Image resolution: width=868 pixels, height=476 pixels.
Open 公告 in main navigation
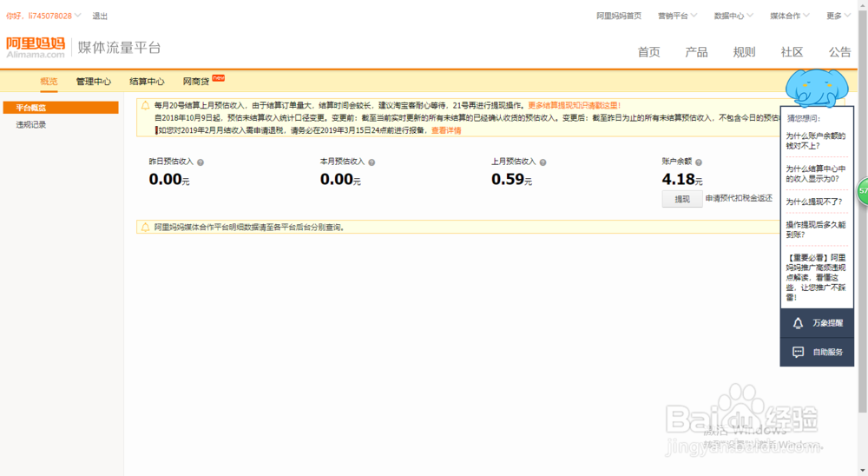[839, 52]
